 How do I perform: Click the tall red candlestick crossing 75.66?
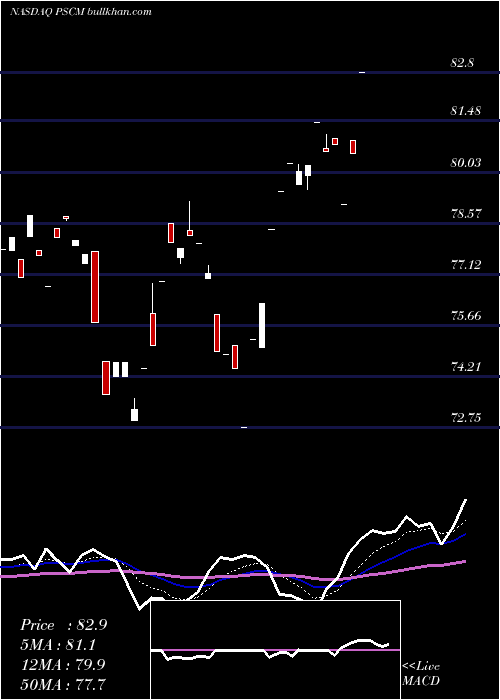(x=95, y=287)
